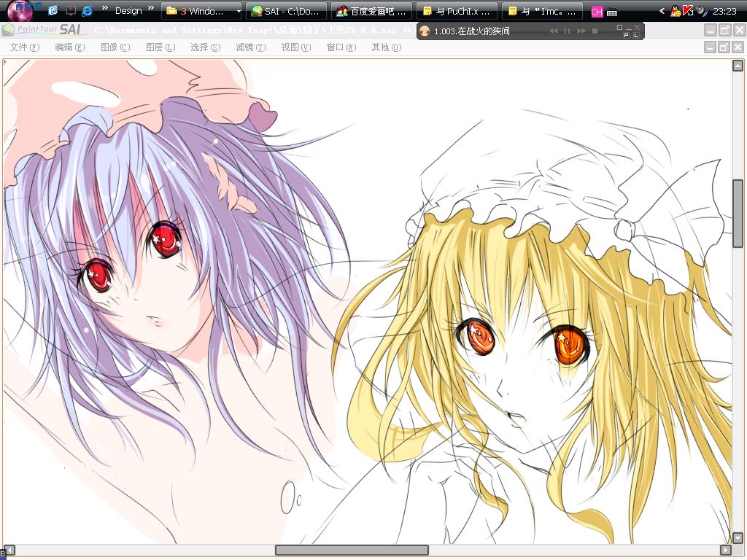Open the 滤镜 (T) menu
Screen dimensions: 747x560
[251, 47]
